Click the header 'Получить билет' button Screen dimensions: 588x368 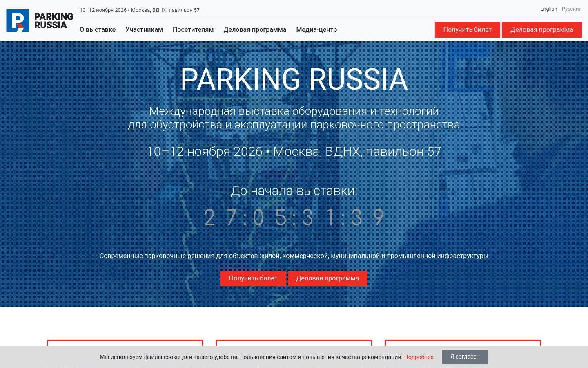pyautogui.click(x=468, y=30)
